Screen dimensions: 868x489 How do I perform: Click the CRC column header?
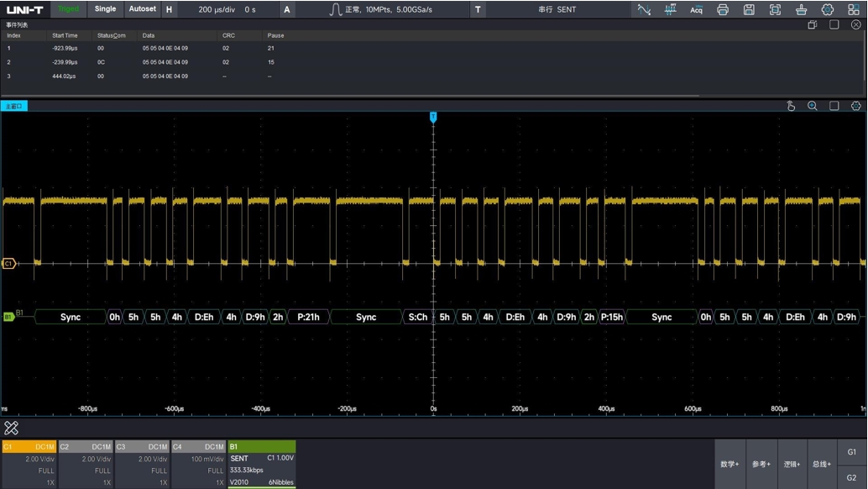(228, 35)
